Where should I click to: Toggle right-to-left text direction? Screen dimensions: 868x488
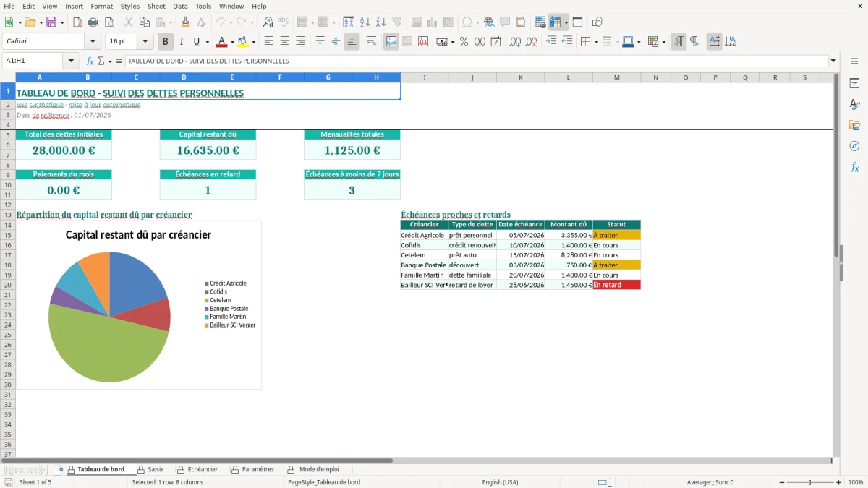694,42
